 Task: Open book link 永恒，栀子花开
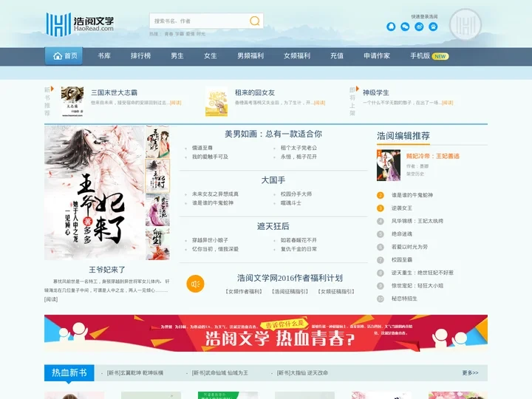pos(299,157)
